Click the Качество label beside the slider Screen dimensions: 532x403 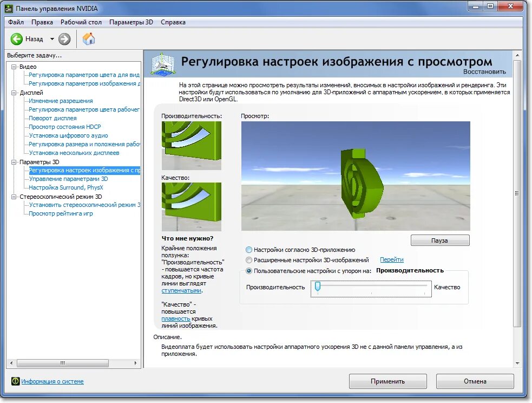(x=447, y=287)
